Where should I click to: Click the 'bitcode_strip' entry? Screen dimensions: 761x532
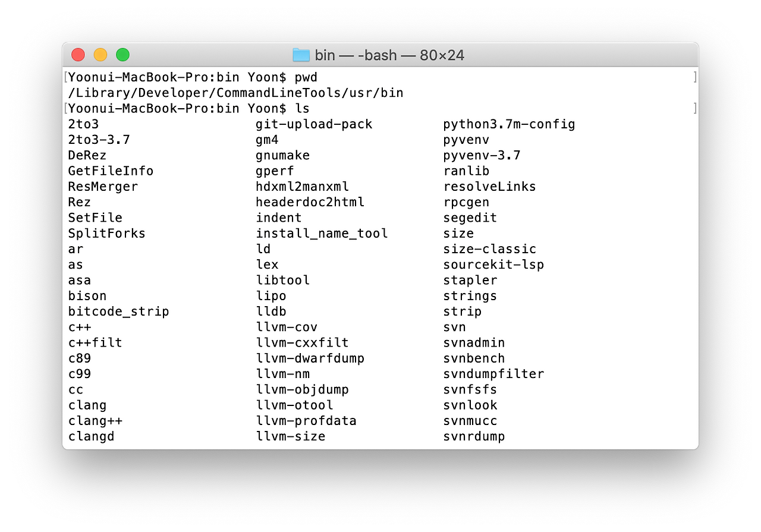(x=118, y=311)
